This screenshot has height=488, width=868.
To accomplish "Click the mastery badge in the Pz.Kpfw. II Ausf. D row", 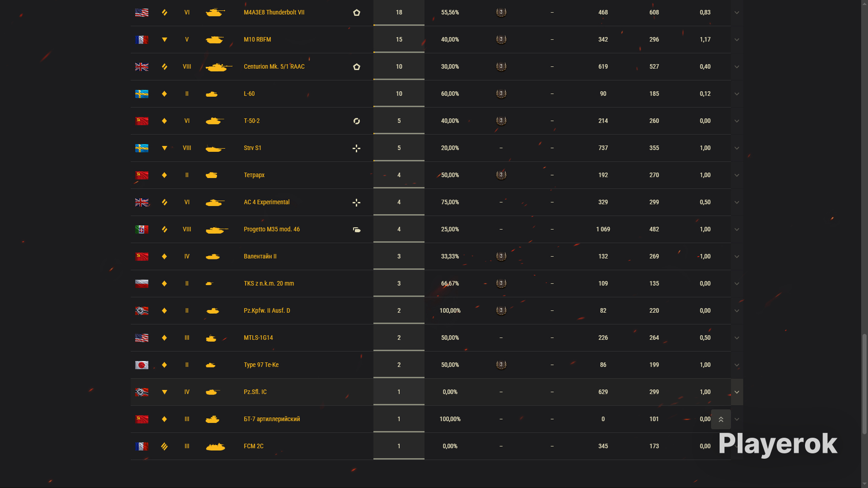I will point(501,310).
